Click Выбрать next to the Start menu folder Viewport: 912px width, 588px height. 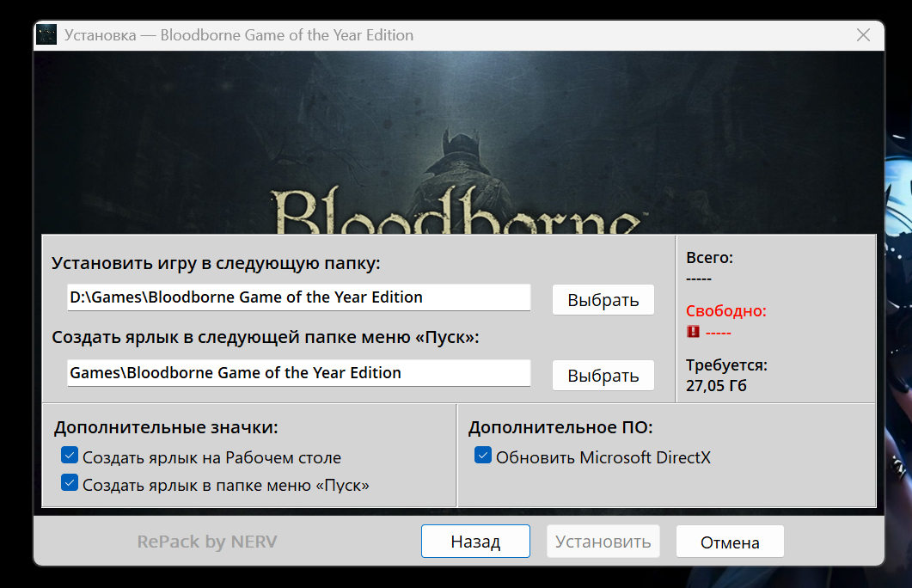point(603,376)
